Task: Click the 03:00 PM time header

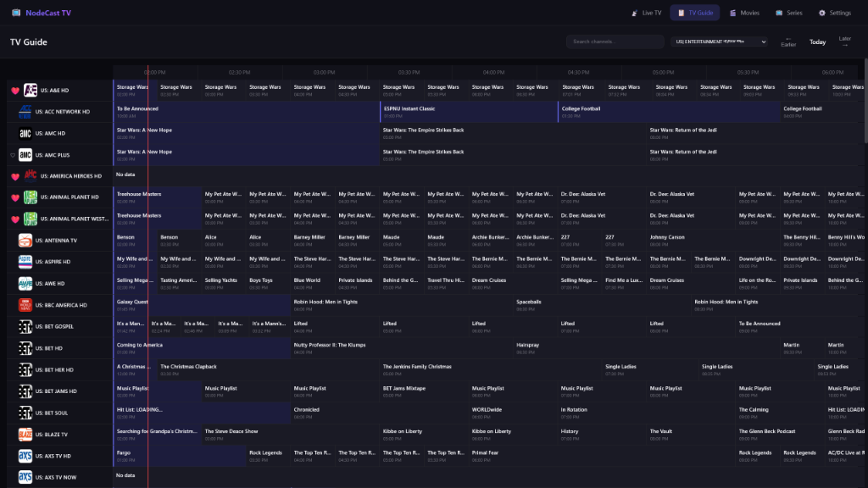Action: [324, 73]
